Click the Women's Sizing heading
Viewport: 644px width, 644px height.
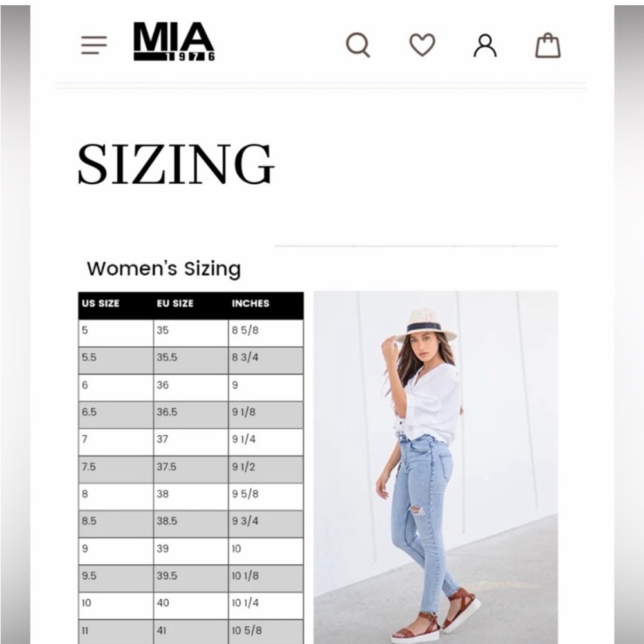[164, 269]
